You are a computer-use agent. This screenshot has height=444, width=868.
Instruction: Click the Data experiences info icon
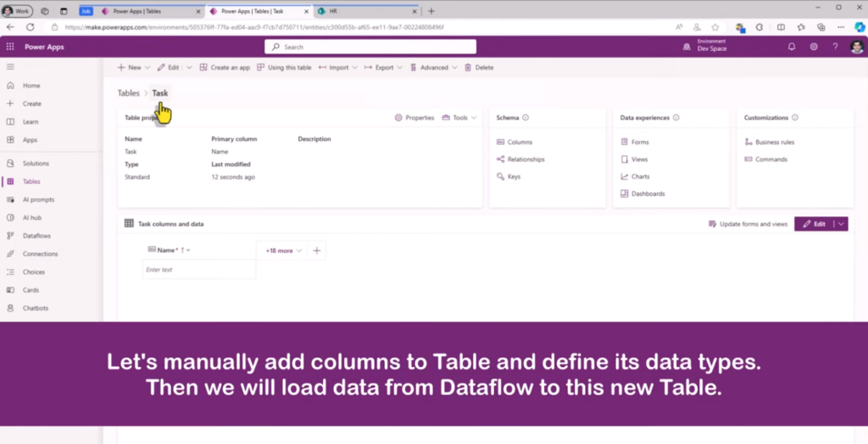tap(676, 118)
